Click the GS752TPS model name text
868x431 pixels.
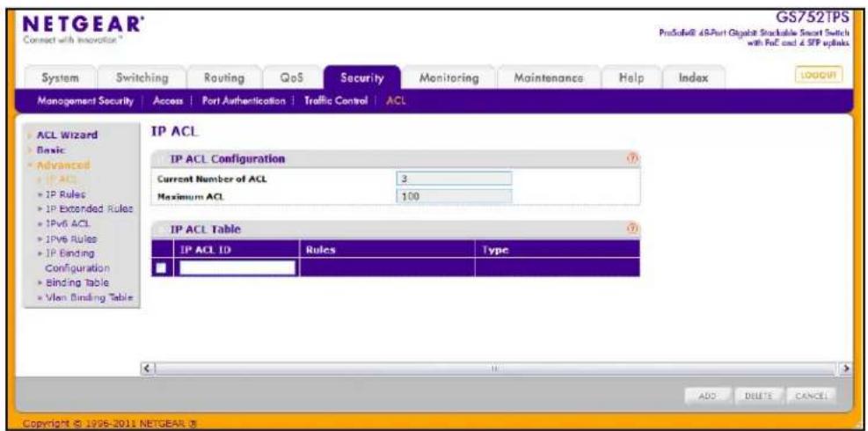pyautogui.click(x=813, y=17)
